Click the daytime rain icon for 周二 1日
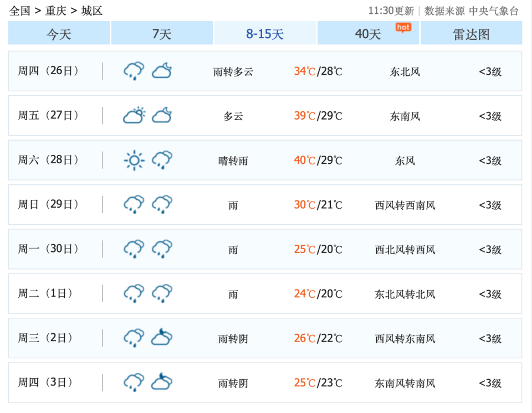This screenshot has height=413, width=532. point(134,293)
